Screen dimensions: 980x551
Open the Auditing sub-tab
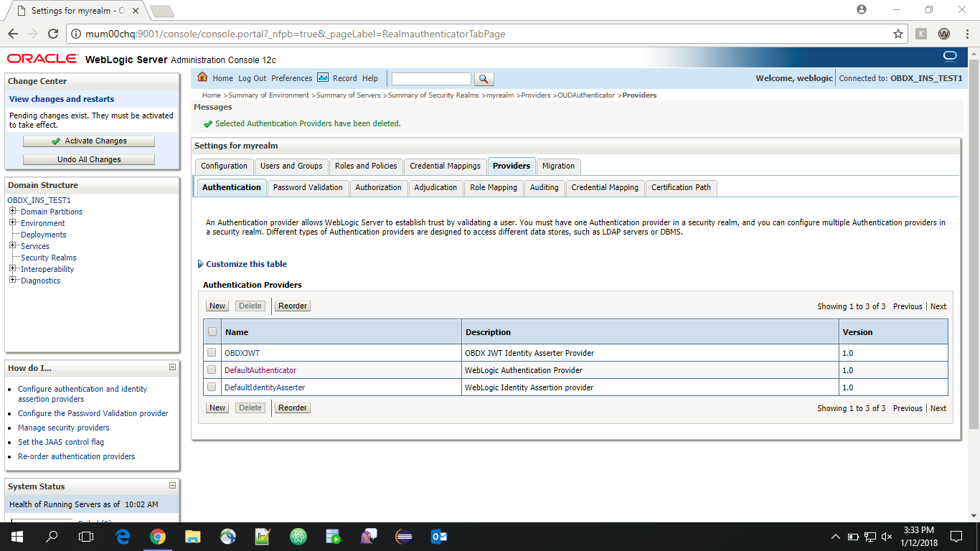click(x=544, y=187)
